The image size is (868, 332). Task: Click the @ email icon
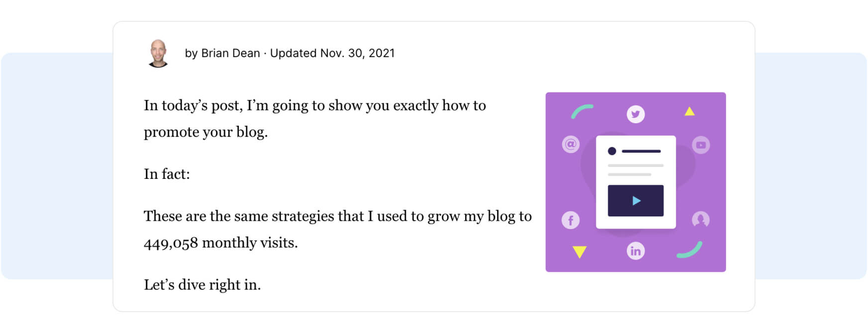click(571, 145)
